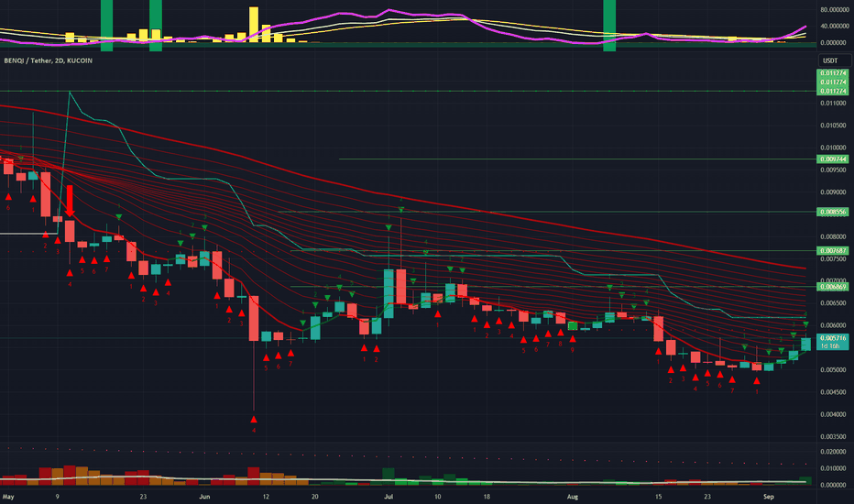Click the 18 date label on time axis
854x504 pixels.
(487, 497)
